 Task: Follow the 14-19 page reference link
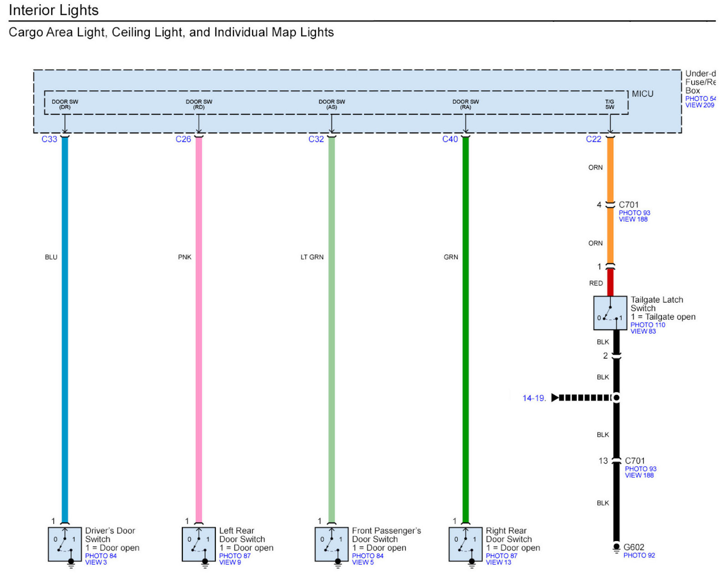(x=534, y=398)
